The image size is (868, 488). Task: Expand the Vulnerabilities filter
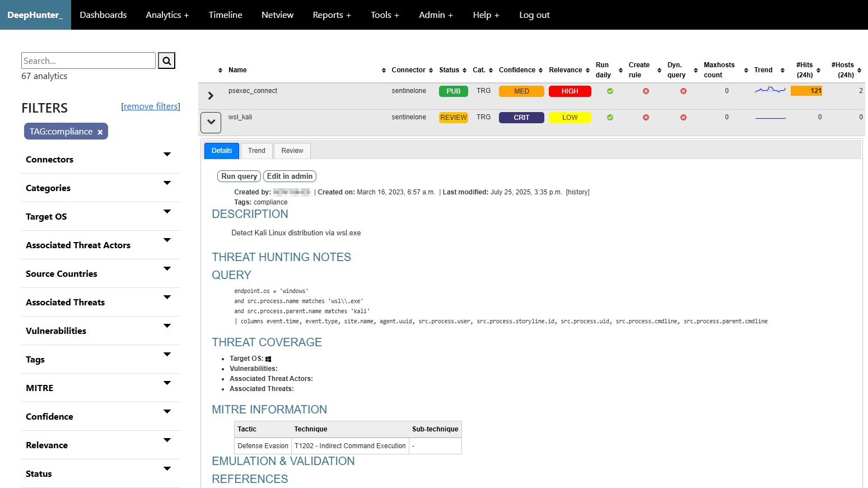101,331
